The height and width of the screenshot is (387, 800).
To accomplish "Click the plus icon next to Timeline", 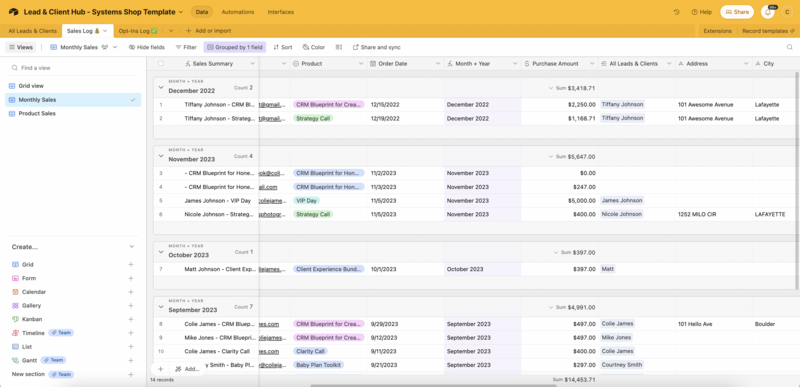I will [x=131, y=333].
